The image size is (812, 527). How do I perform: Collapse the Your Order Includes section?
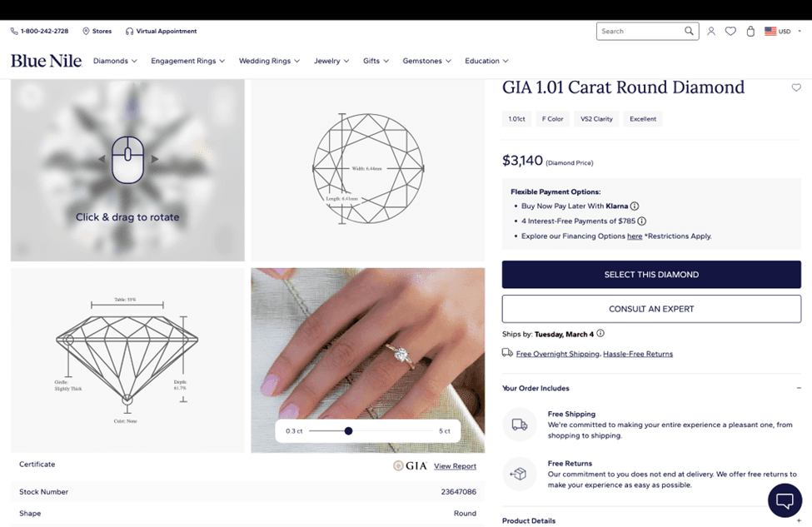[x=799, y=388]
